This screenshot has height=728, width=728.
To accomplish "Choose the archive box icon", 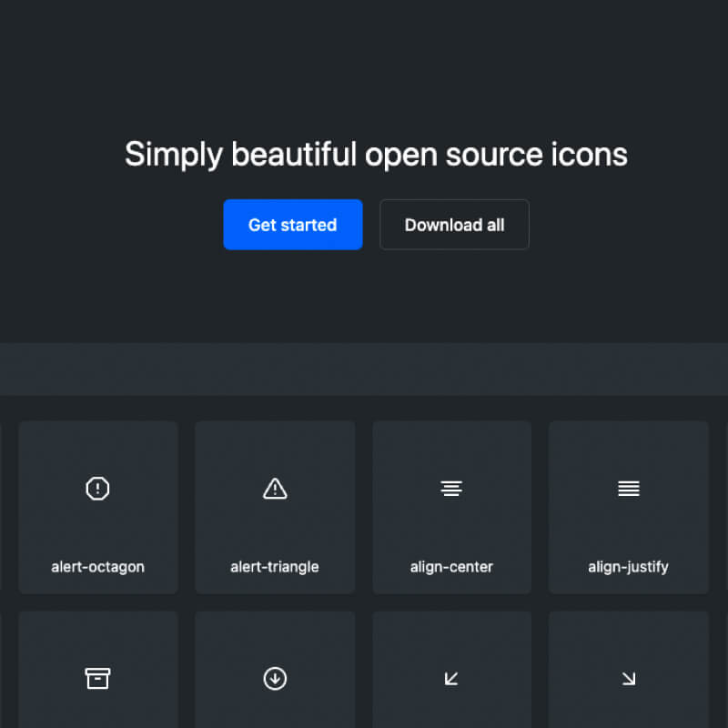I will tap(97, 679).
